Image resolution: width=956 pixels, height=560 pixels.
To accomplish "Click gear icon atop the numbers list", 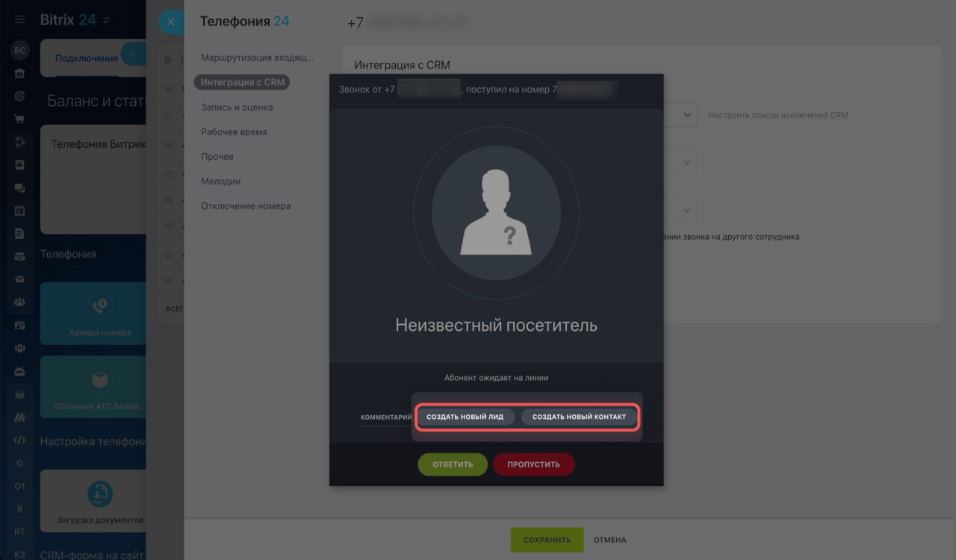I will coord(168,59).
